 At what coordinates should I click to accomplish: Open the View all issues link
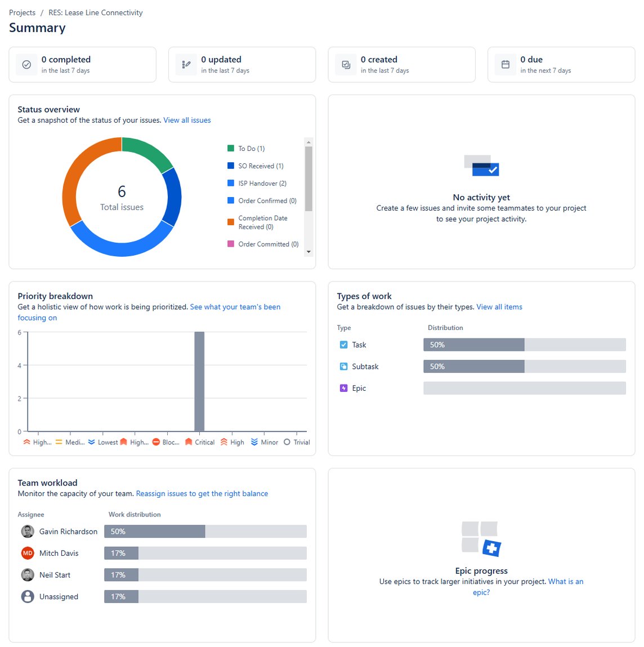tap(187, 120)
